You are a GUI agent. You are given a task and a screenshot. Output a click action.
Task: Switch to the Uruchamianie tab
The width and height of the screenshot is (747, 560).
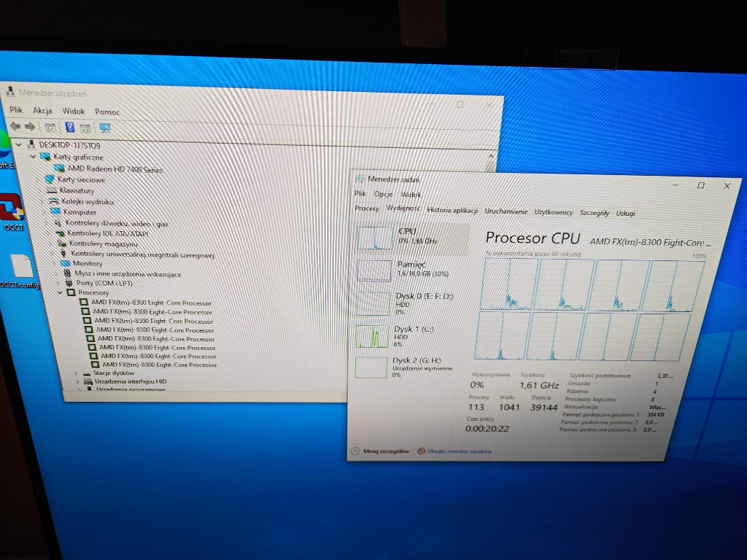pos(506,211)
